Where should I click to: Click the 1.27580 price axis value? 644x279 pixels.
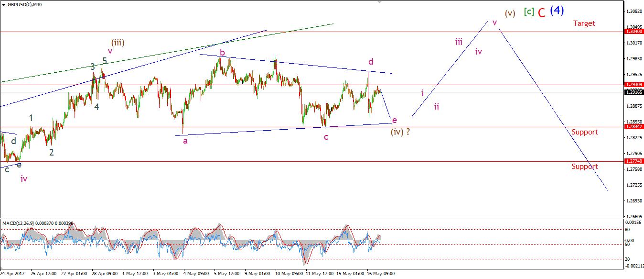coord(633,169)
